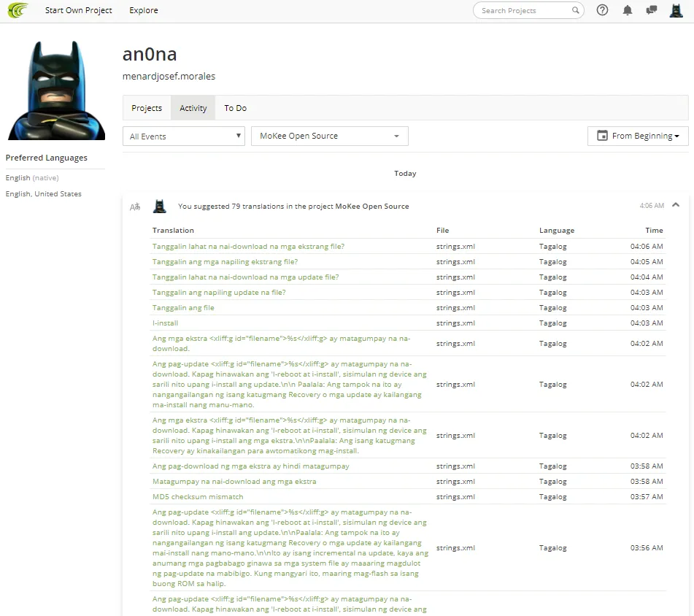
Task: Open the All Events dropdown
Action: click(x=184, y=136)
